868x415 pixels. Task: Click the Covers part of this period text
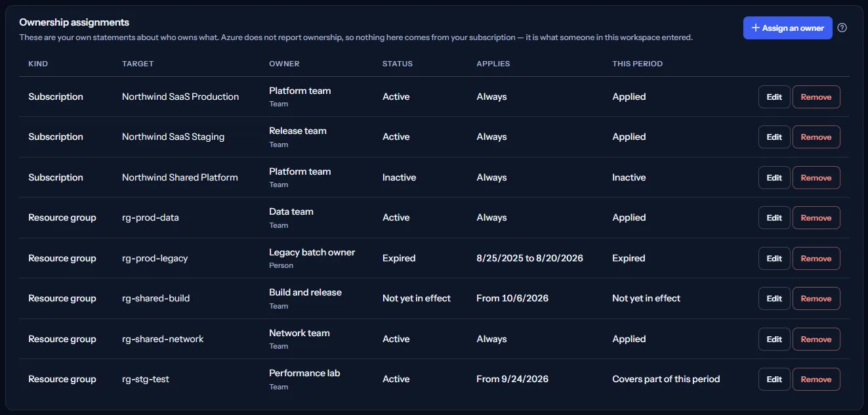tap(666, 379)
